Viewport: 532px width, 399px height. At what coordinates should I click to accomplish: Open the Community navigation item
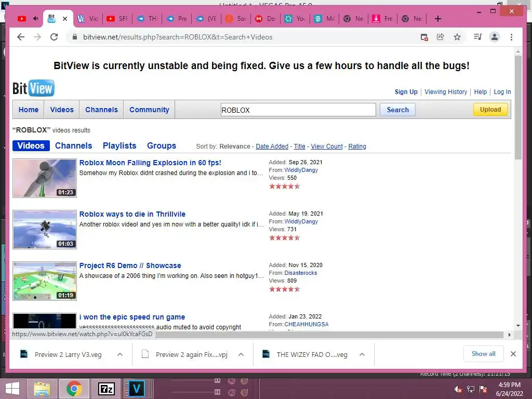click(149, 110)
